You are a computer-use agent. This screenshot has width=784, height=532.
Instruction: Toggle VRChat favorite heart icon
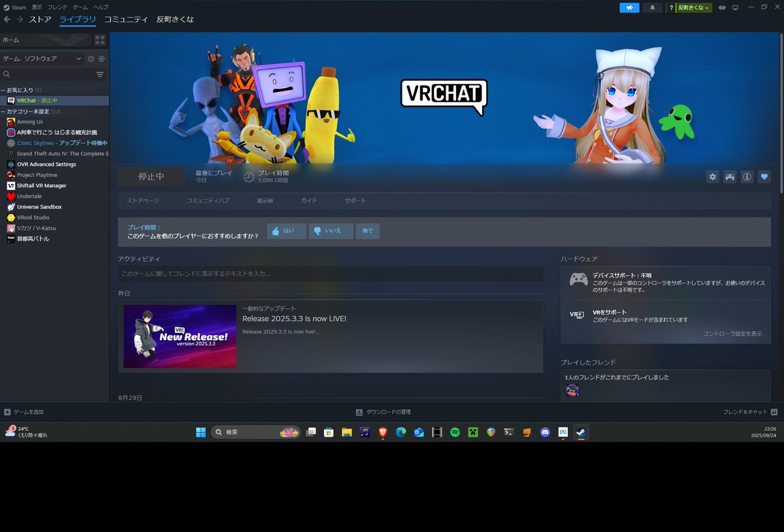click(764, 176)
